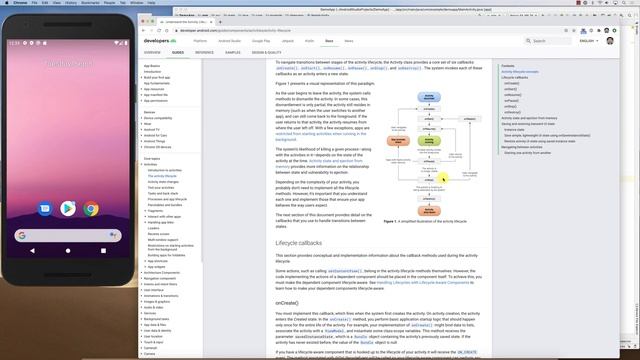Click the search magnifier on developers site

point(529,41)
